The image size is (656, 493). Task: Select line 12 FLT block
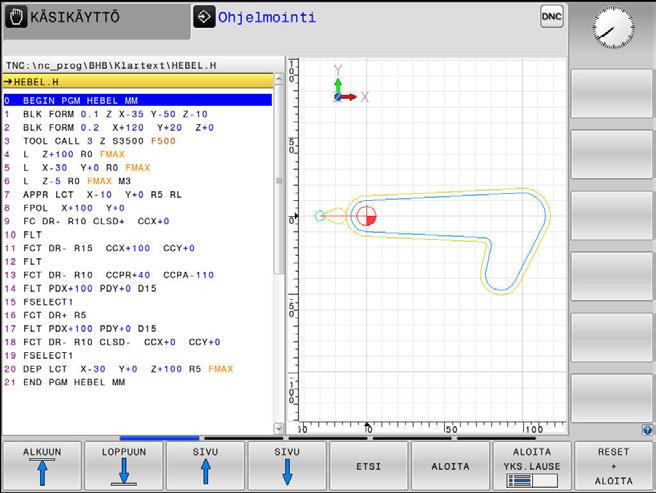coord(138,261)
